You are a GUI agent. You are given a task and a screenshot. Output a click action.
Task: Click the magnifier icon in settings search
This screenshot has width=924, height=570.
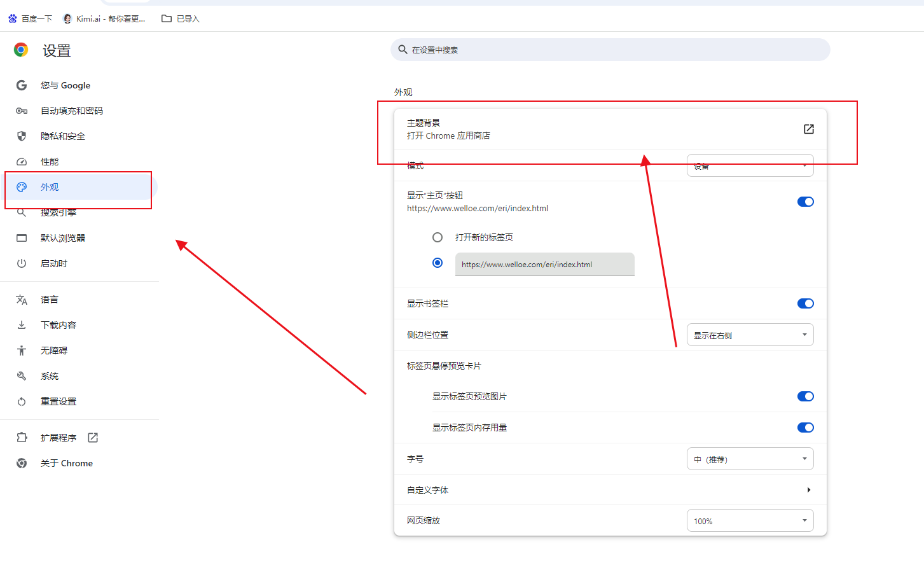[x=403, y=50]
